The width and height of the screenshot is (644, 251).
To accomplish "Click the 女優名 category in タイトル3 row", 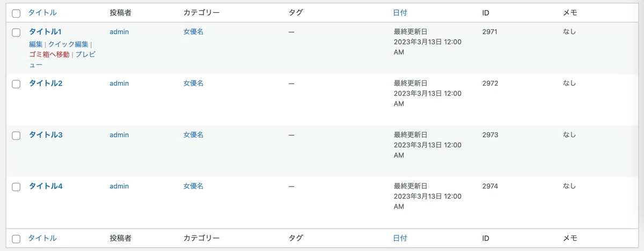I will [x=193, y=135].
